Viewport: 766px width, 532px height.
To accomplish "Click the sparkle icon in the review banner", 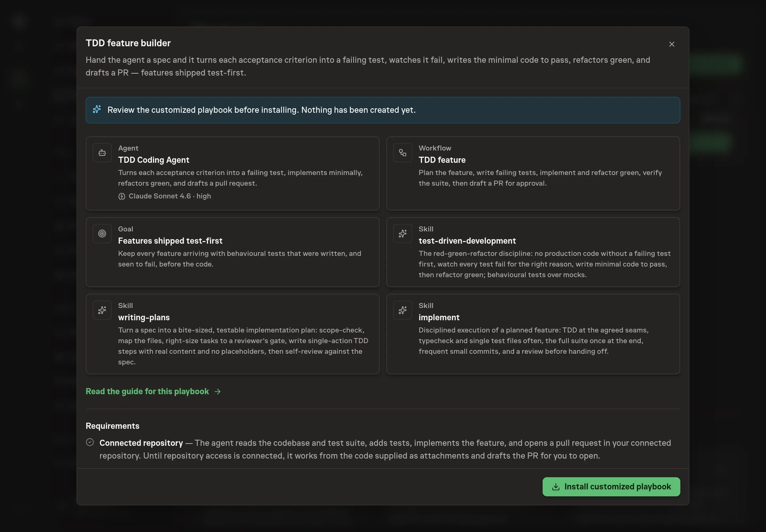I will tap(97, 109).
